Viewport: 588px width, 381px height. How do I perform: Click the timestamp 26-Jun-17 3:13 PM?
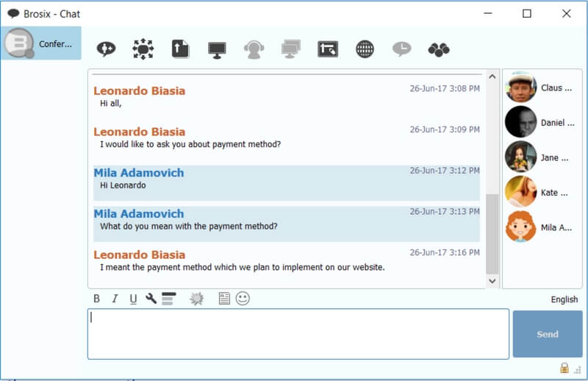(445, 211)
